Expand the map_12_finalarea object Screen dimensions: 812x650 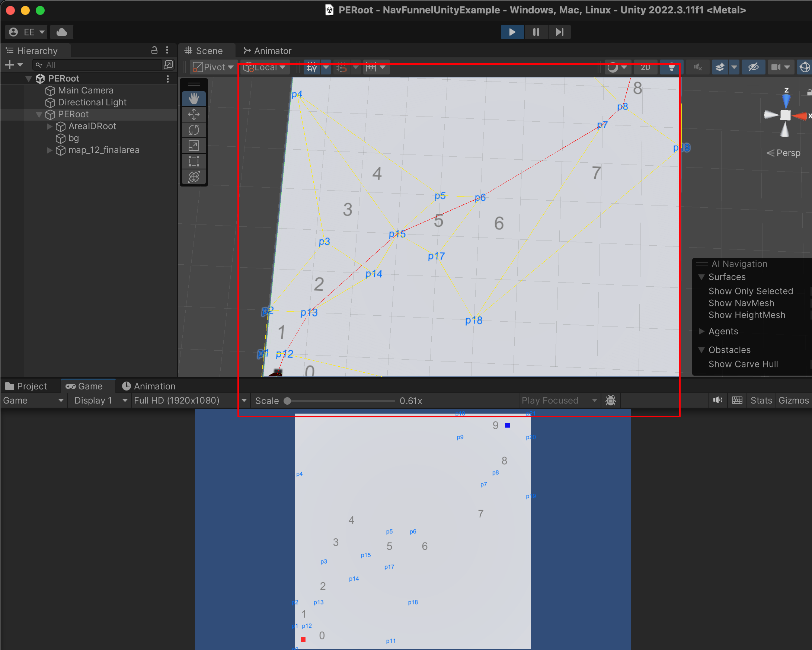pyautogui.click(x=49, y=150)
